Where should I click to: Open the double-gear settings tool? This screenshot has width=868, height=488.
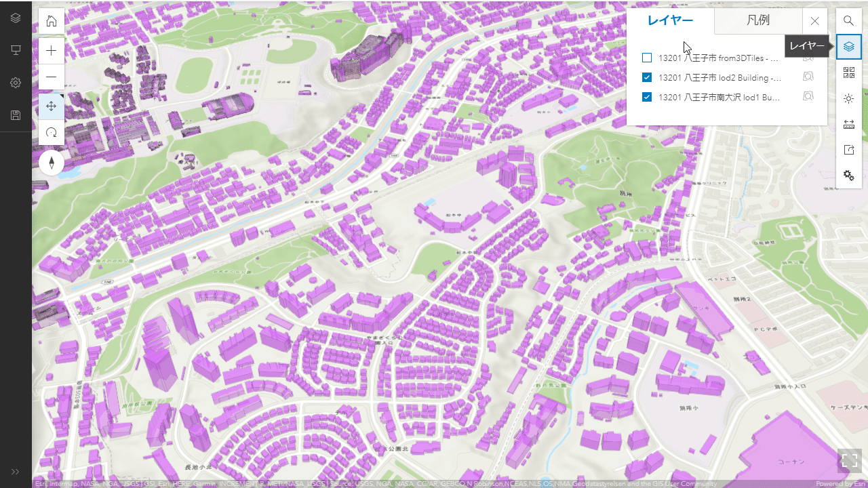[848, 176]
